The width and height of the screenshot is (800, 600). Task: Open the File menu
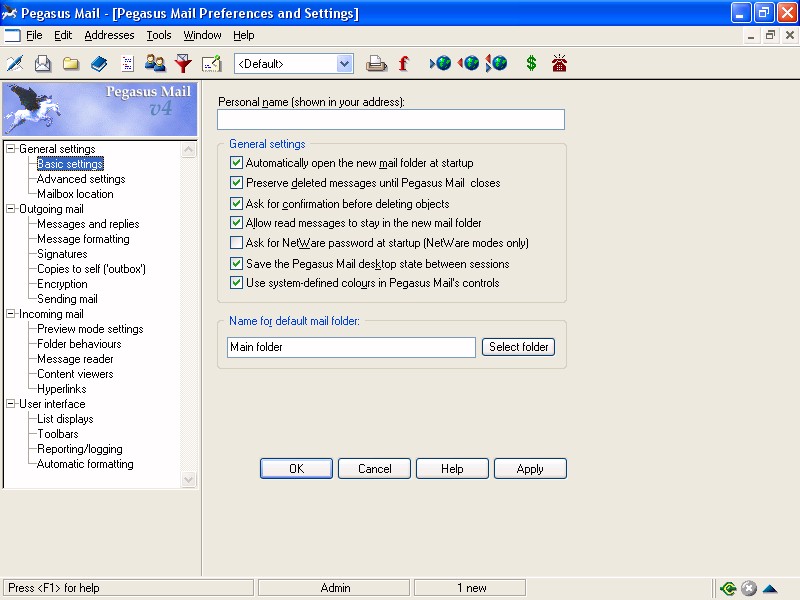34,35
